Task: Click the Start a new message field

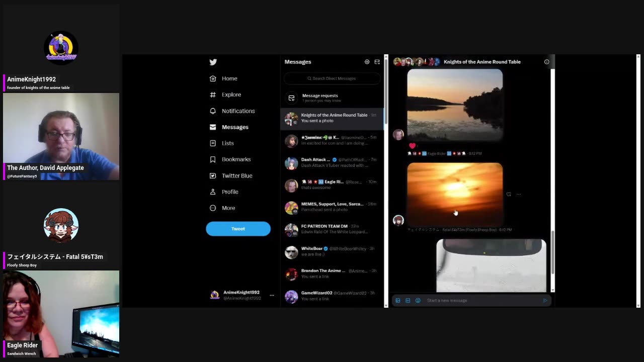Action: point(483,300)
